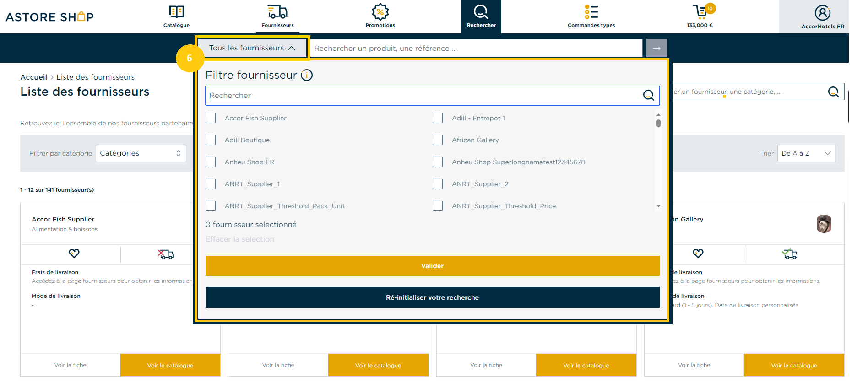Viewport: 868px width, 383px height.
Task: Click Accor Fish Supplier card title
Action: (63, 219)
